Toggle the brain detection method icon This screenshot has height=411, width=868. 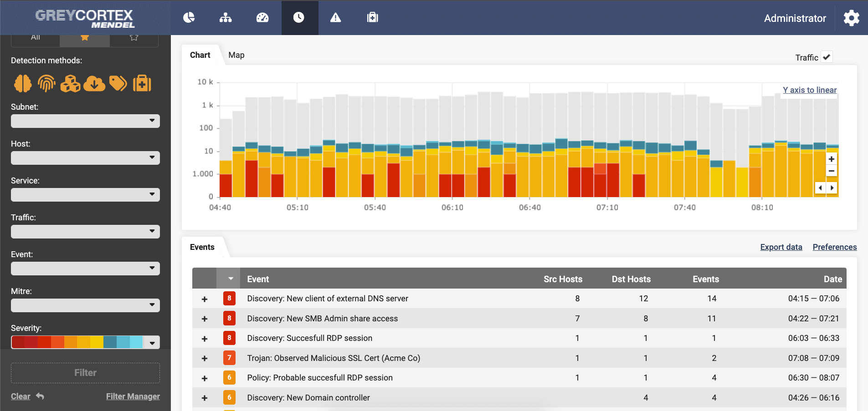coord(23,84)
